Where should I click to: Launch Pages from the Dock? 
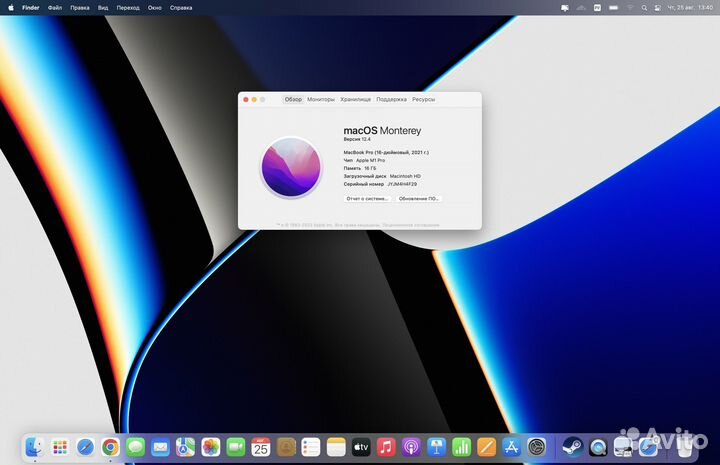(x=486, y=447)
